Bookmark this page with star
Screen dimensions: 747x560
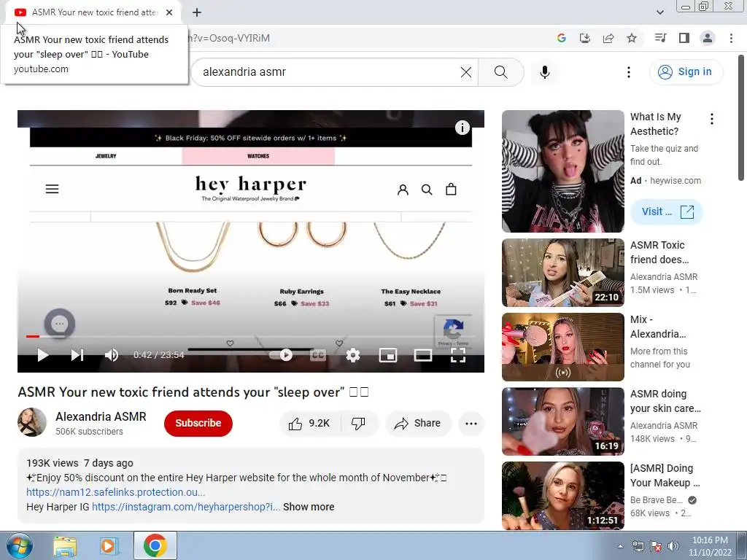(x=632, y=38)
